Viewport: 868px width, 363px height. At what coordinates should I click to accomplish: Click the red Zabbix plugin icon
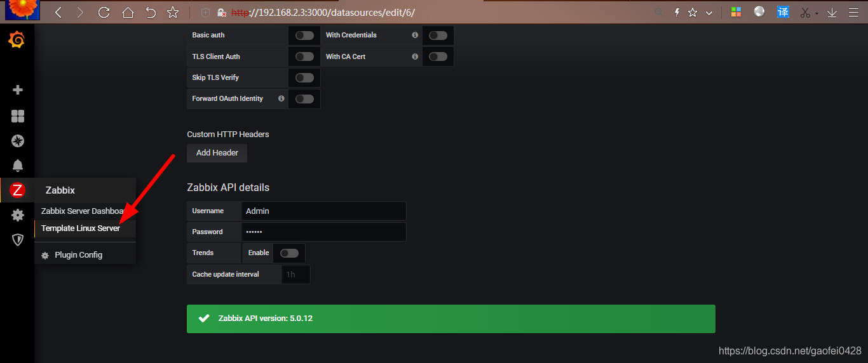(18, 190)
